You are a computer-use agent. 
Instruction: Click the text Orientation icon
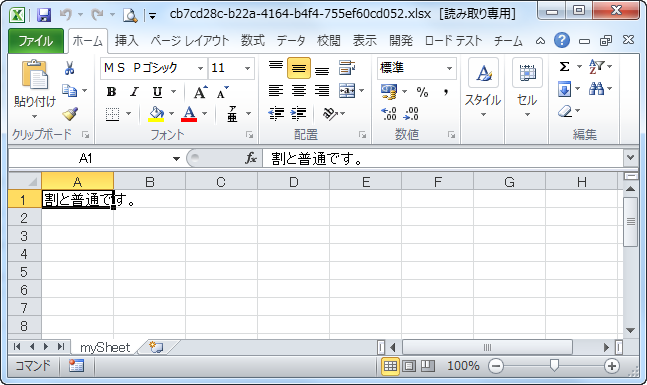click(x=330, y=113)
